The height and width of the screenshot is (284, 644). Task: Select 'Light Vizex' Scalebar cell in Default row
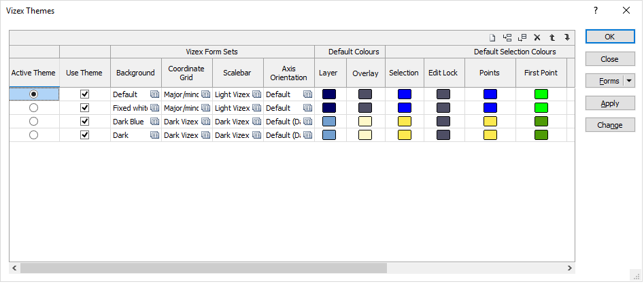click(233, 94)
